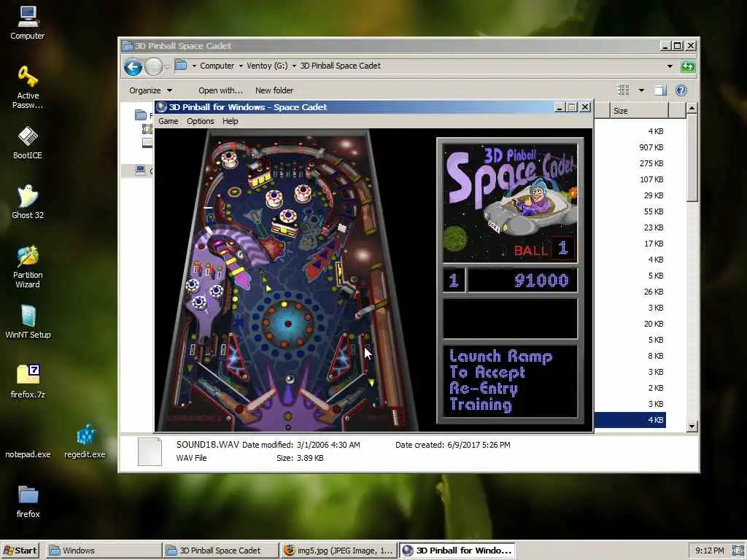Click the Size column header

coord(639,111)
